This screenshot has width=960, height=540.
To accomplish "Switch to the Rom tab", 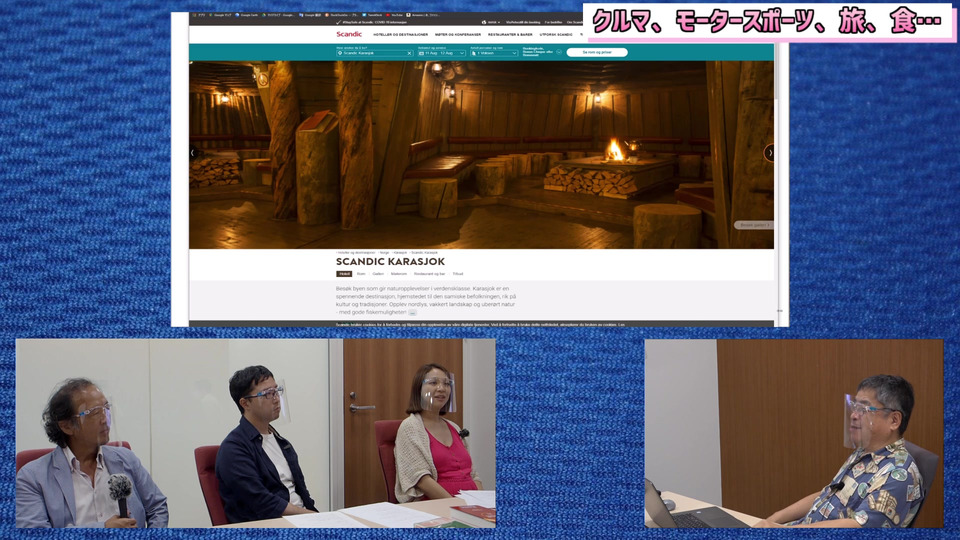I will (361, 273).
